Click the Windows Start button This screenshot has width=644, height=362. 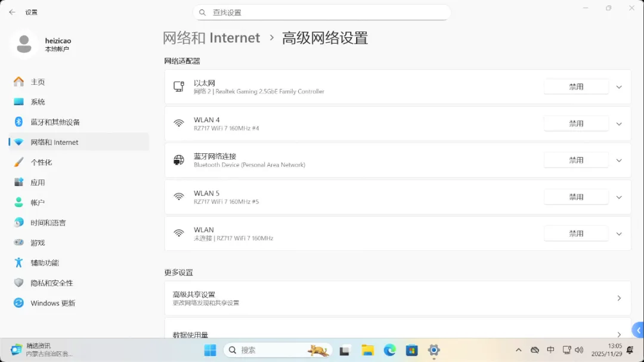[x=210, y=350]
